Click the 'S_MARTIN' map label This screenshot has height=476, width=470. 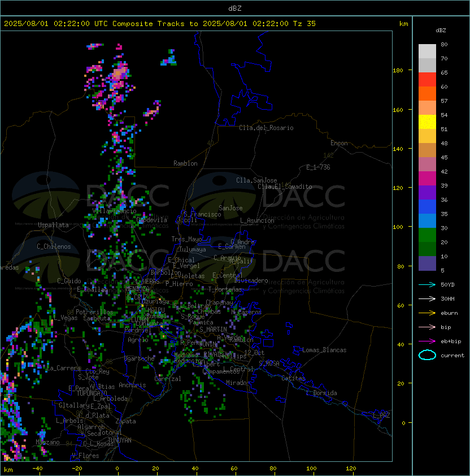[214, 330]
